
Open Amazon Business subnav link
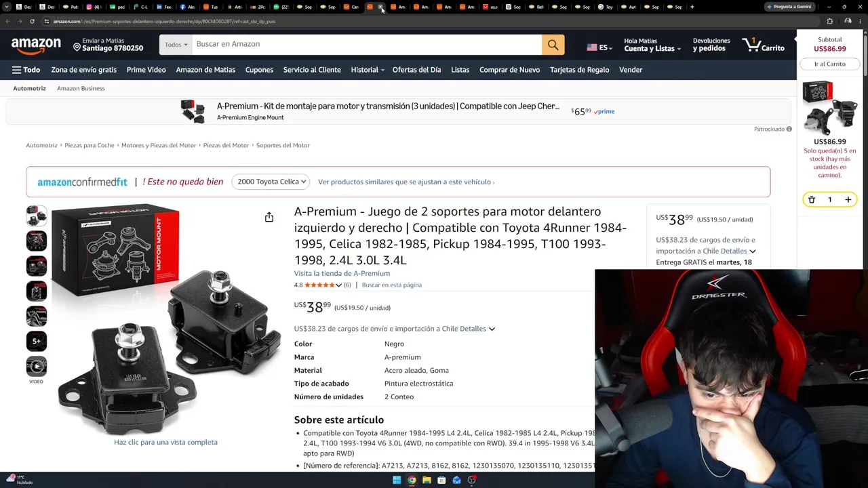(81, 88)
